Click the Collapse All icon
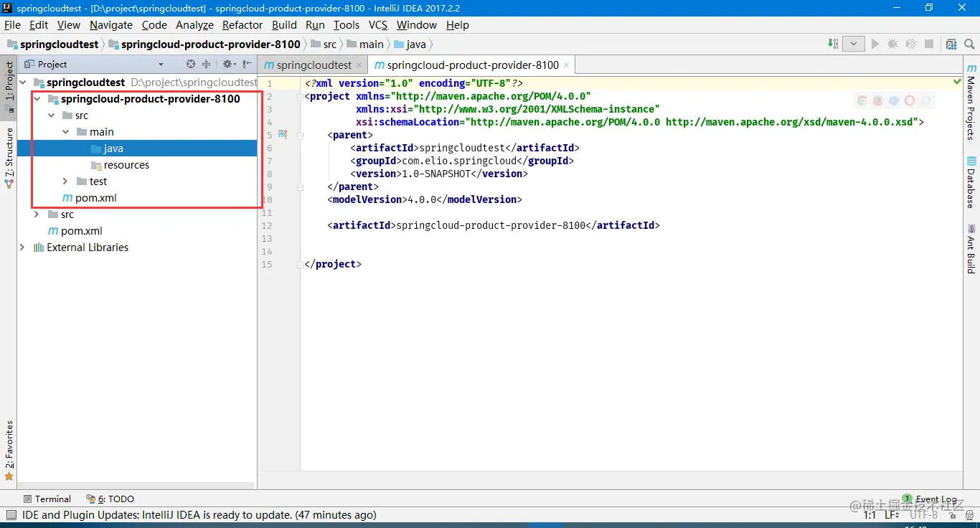The height and width of the screenshot is (528, 980). click(207, 64)
